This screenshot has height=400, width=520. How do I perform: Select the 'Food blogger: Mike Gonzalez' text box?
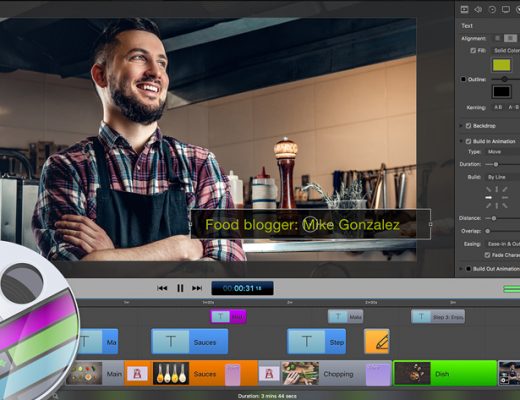[x=311, y=224]
